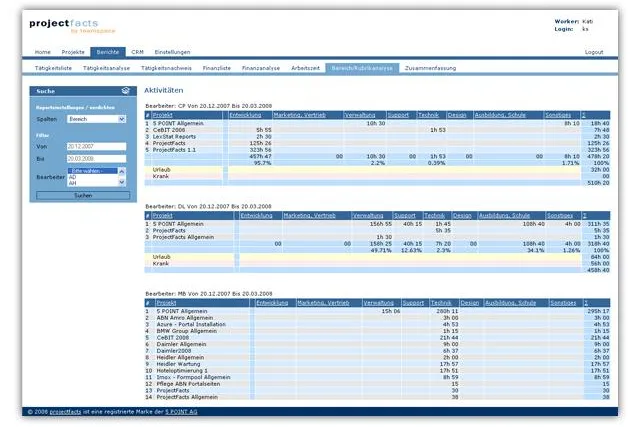Click the projectfacts link in the footer
The width and height of the screenshot is (640, 427).
pyautogui.click(x=65, y=412)
